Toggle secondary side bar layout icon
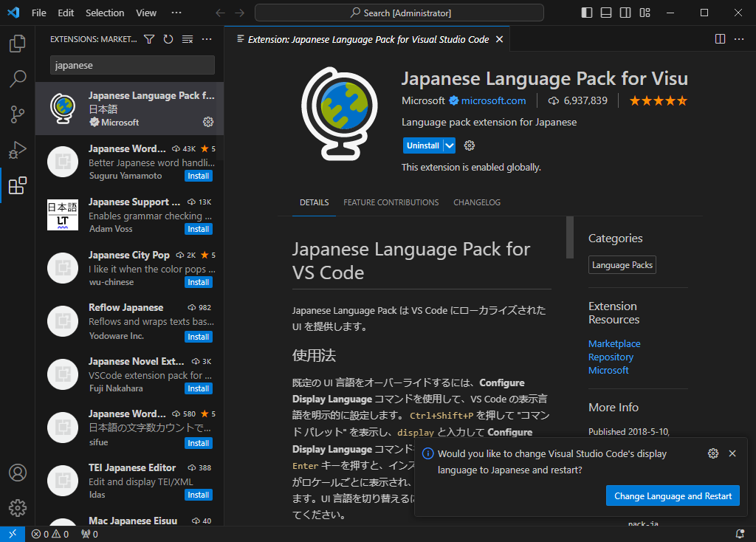756x542 pixels. [x=625, y=13]
